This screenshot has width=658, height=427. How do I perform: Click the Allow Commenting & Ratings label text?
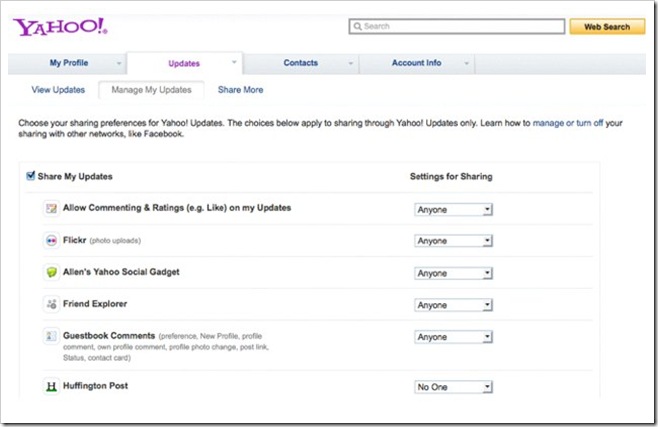177,208
